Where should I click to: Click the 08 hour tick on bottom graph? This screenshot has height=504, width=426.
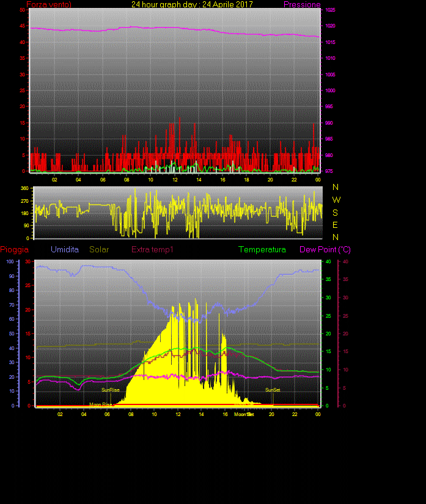coord(131,414)
